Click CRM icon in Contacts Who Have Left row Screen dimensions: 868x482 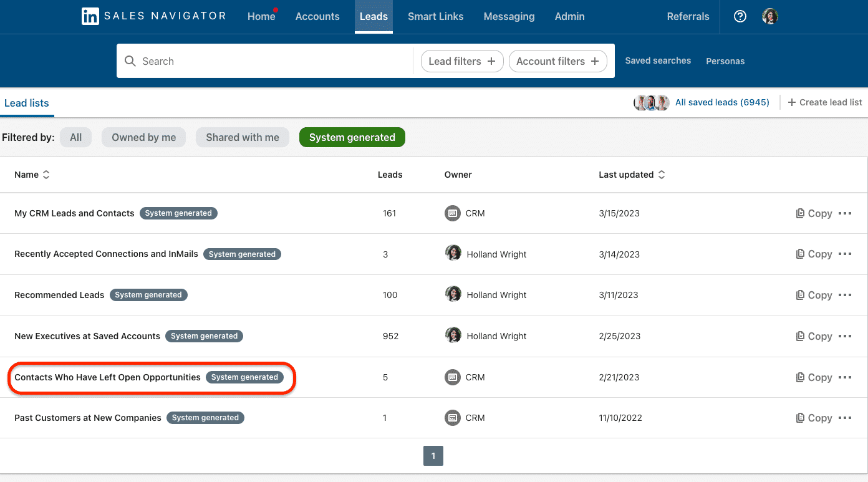(453, 377)
